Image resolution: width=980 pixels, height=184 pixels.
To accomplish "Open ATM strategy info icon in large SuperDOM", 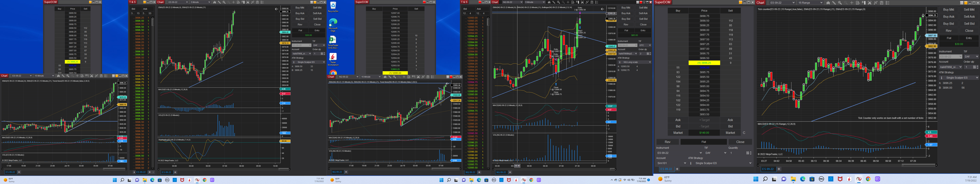I will point(691,163).
